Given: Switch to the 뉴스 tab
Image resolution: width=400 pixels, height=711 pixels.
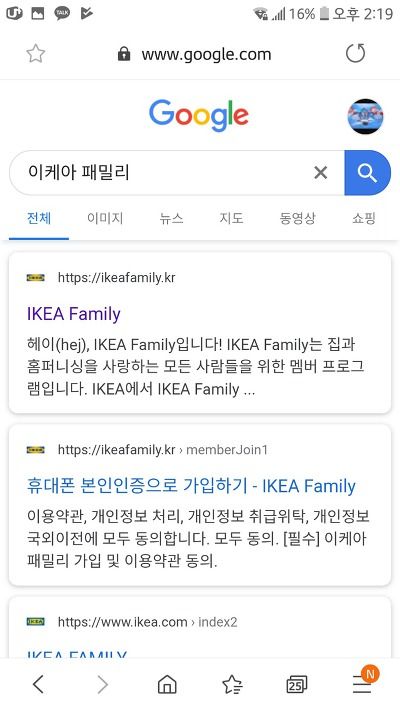Looking at the screenshot, I should point(171,219).
